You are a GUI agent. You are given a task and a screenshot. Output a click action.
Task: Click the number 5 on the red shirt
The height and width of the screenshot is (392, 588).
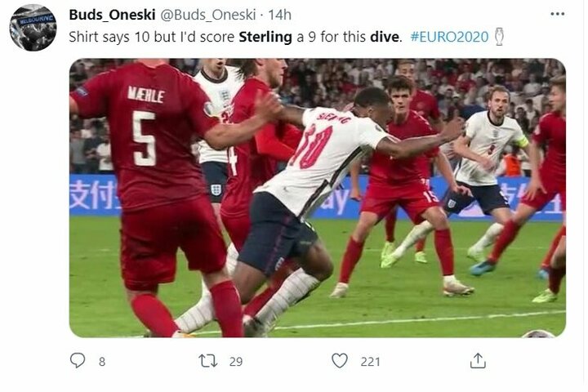(145, 139)
